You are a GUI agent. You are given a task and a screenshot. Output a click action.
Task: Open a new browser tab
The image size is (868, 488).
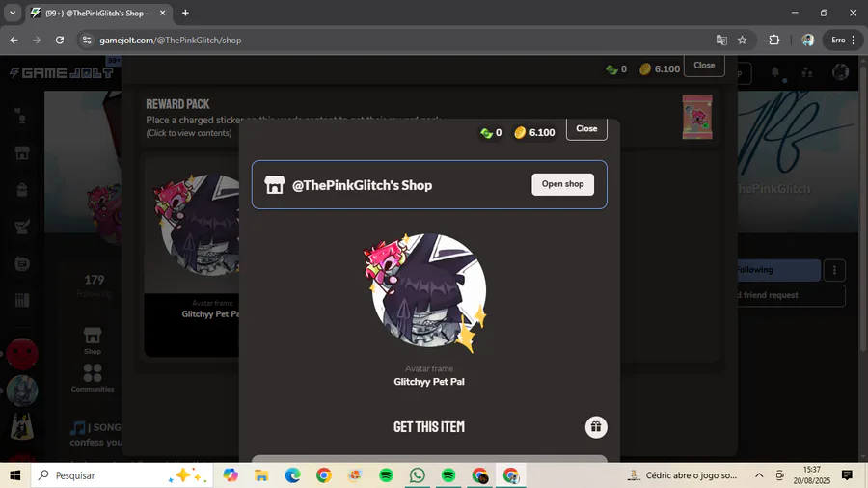[185, 13]
